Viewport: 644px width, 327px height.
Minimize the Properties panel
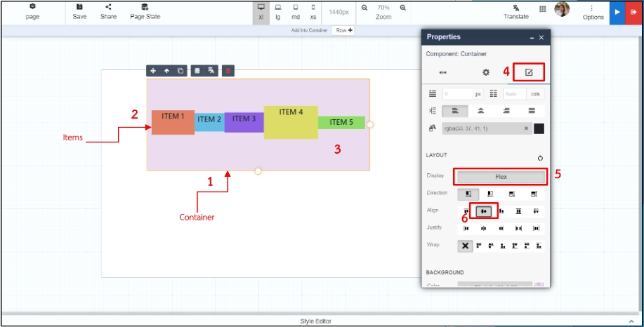point(532,38)
